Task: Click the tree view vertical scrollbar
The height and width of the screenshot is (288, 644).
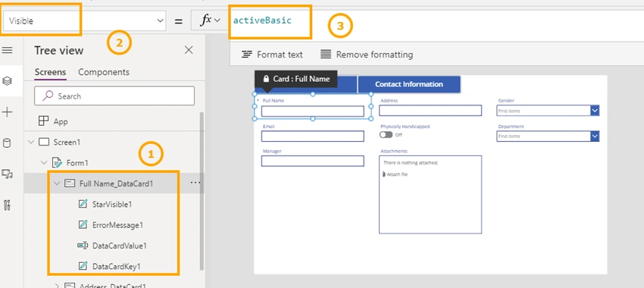Action: (202, 190)
